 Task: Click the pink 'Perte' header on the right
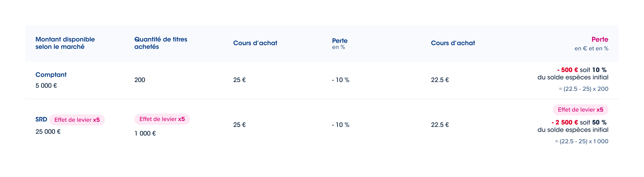(x=600, y=40)
